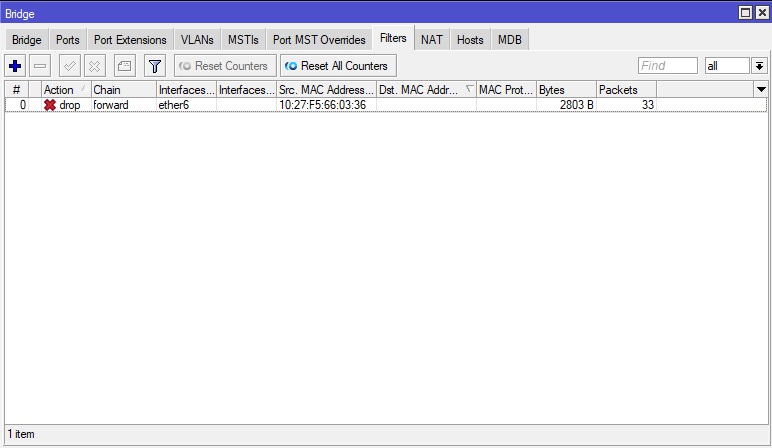The width and height of the screenshot is (772, 448).
Task: Open the Hosts tab
Action: pyautogui.click(x=470, y=40)
